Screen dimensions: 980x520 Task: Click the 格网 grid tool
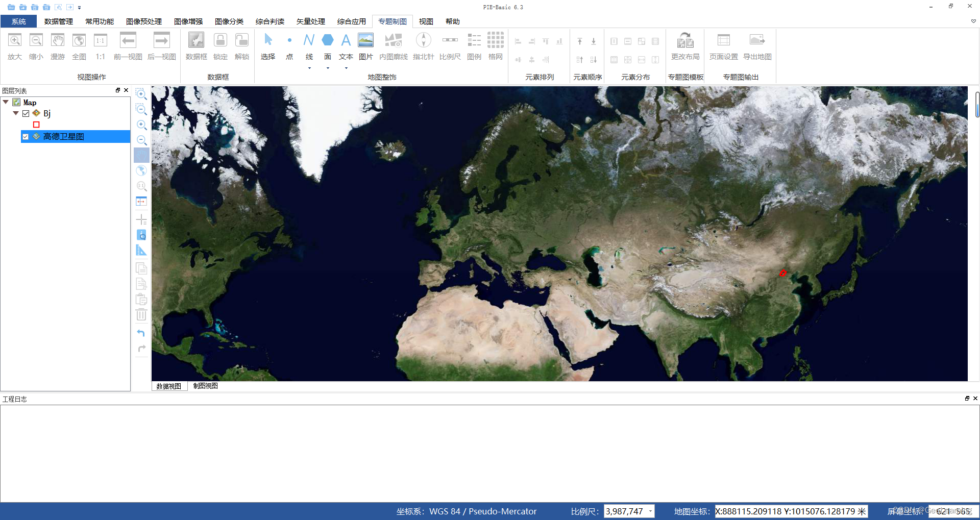tap(495, 47)
